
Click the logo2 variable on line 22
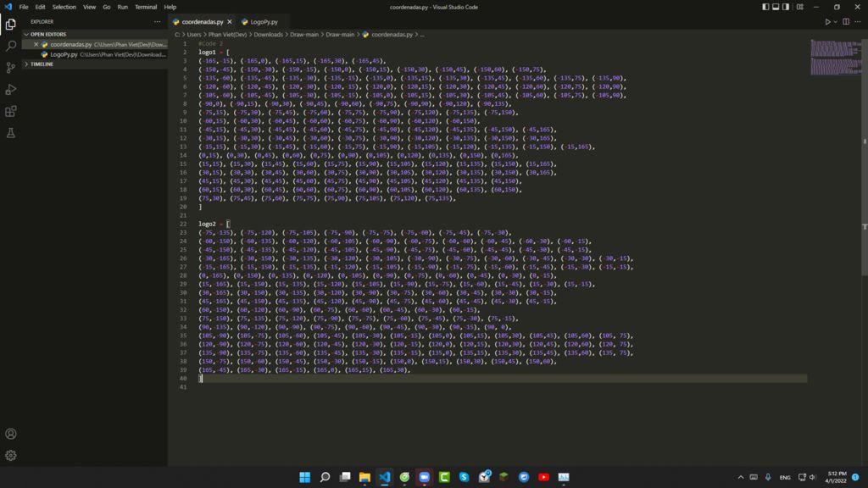207,224
